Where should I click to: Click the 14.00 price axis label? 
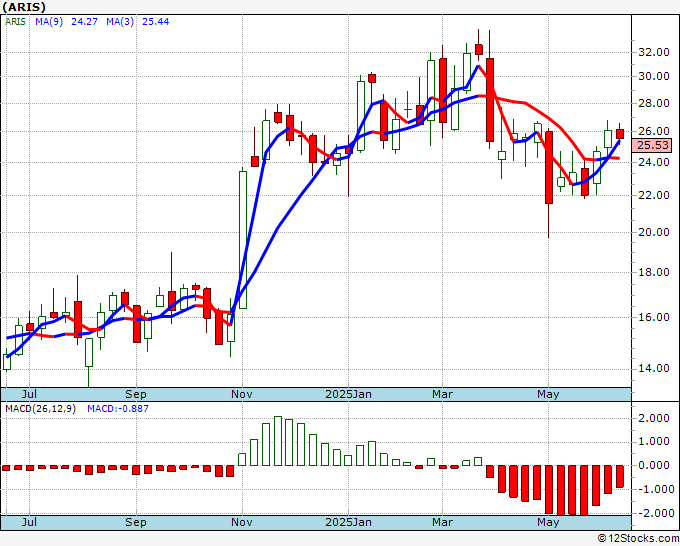coord(654,368)
